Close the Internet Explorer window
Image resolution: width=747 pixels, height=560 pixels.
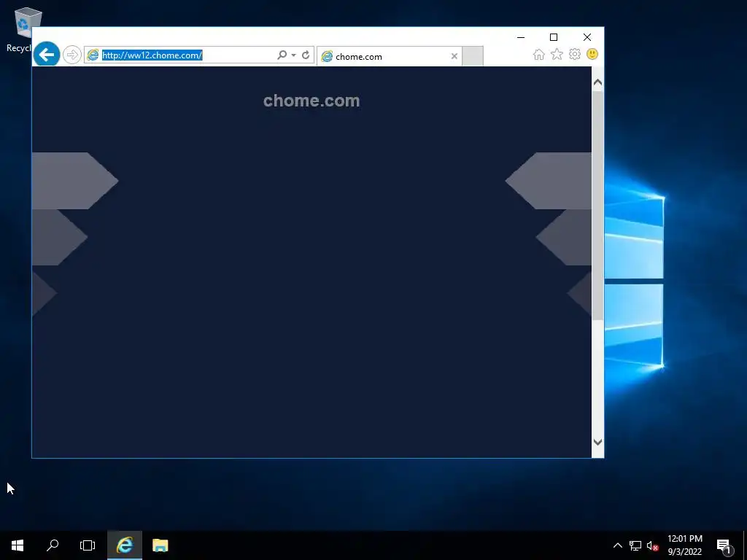pos(587,37)
